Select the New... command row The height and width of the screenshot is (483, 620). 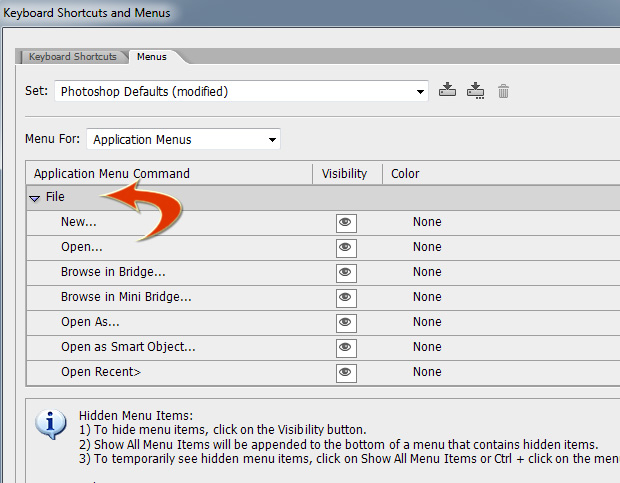pos(79,222)
